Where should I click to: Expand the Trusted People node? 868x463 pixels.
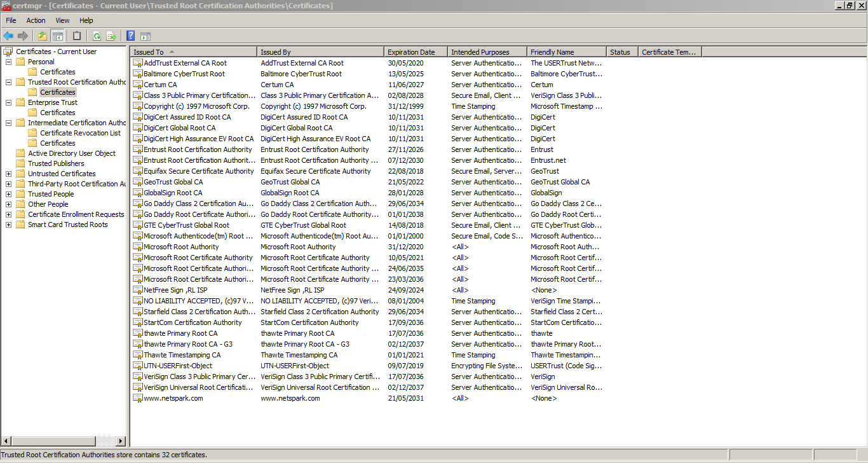pyautogui.click(x=8, y=194)
